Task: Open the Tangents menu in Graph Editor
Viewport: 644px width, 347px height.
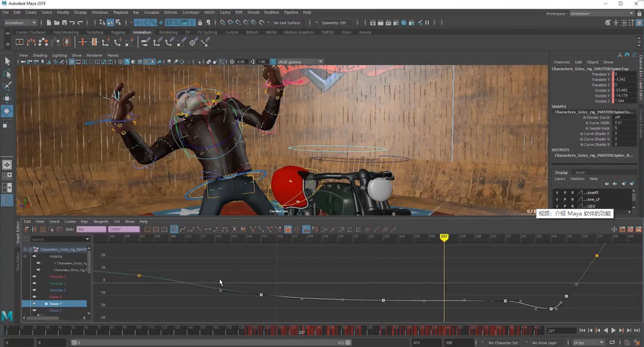Action: (101, 222)
